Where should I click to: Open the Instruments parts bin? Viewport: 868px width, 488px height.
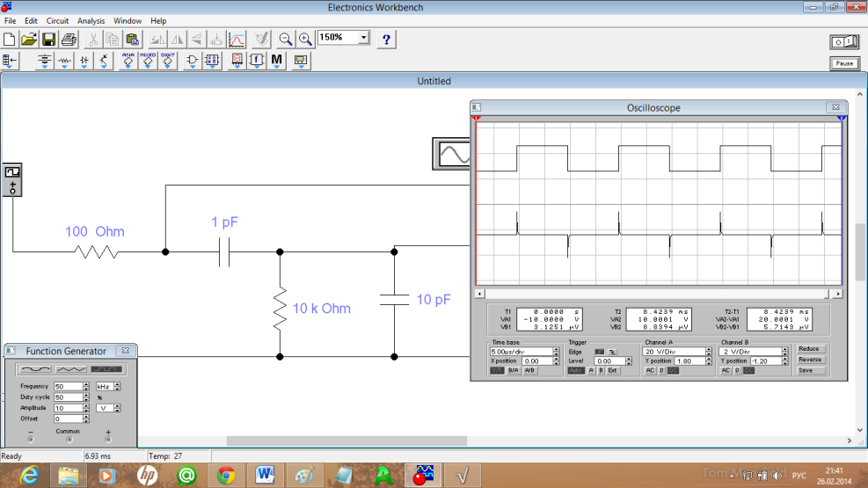click(x=301, y=61)
